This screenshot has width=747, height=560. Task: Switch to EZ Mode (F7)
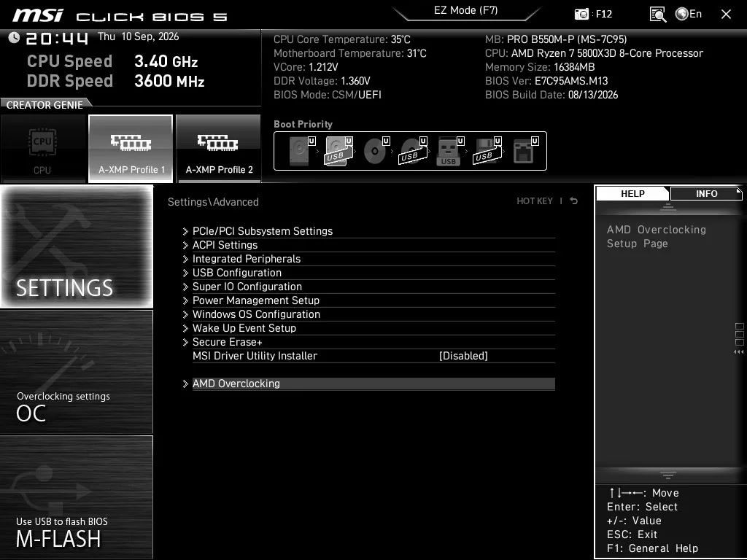click(x=466, y=10)
